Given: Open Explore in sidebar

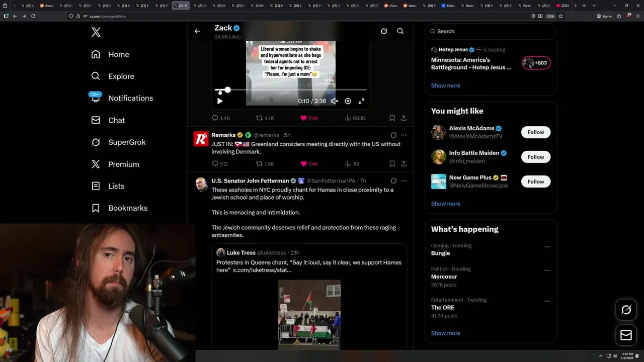Looking at the screenshot, I should coord(113,76).
